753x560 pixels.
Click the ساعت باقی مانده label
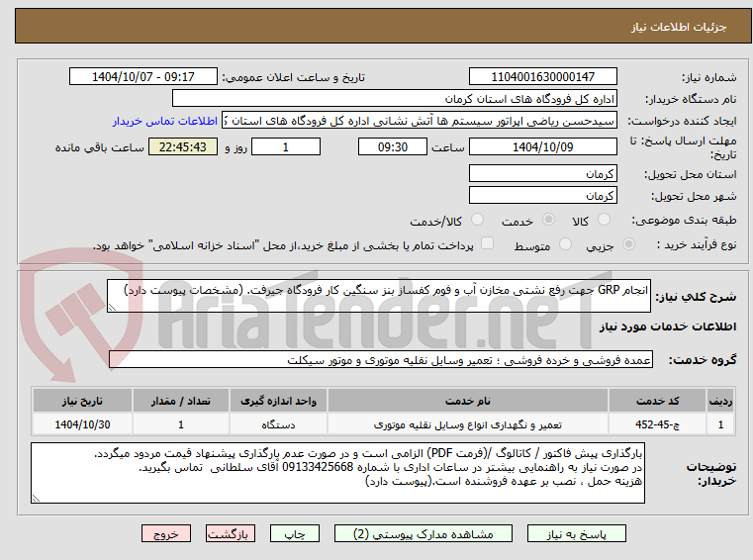click(99, 147)
